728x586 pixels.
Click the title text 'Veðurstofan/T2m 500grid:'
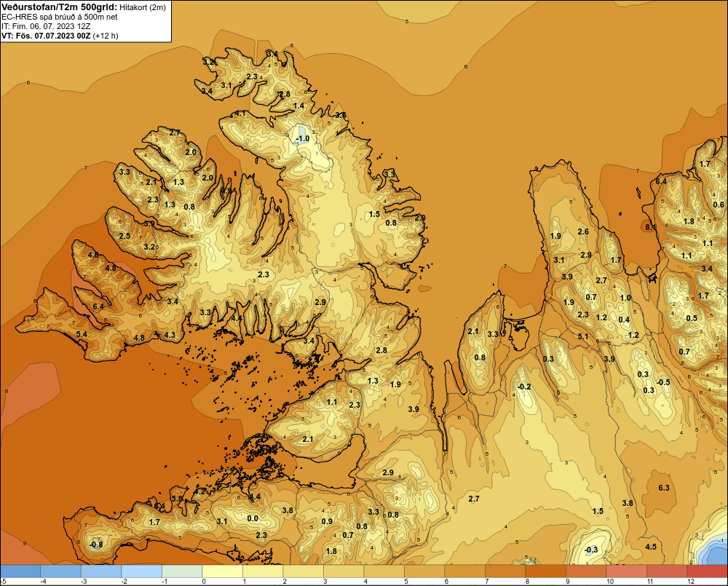60,7
